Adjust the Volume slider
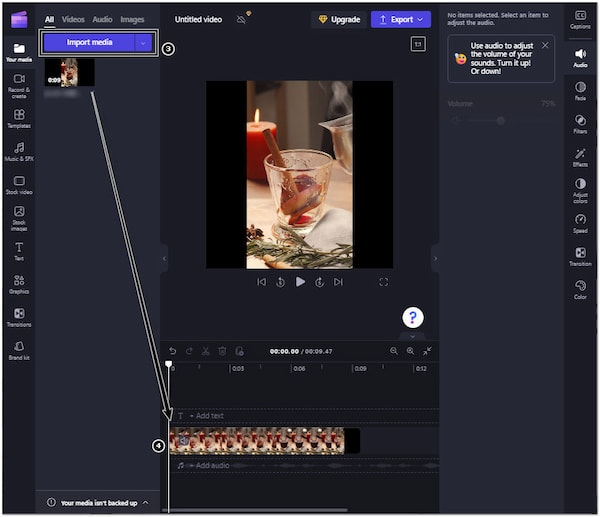This screenshot has height=517, width=600. [501, 121]
